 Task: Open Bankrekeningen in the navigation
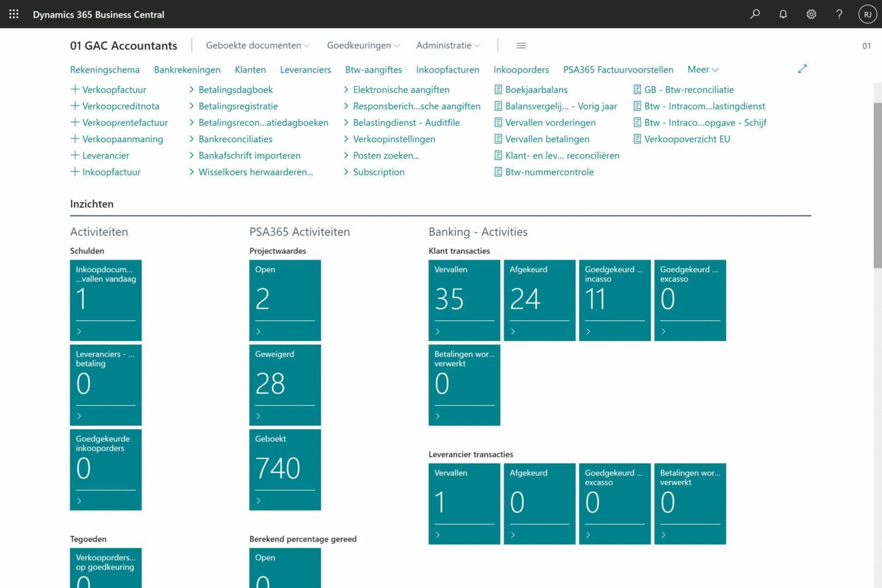tap(187, 69)
